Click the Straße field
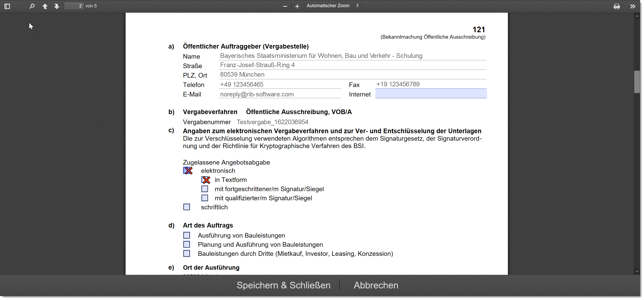The image size is (644, 300). 352,65
